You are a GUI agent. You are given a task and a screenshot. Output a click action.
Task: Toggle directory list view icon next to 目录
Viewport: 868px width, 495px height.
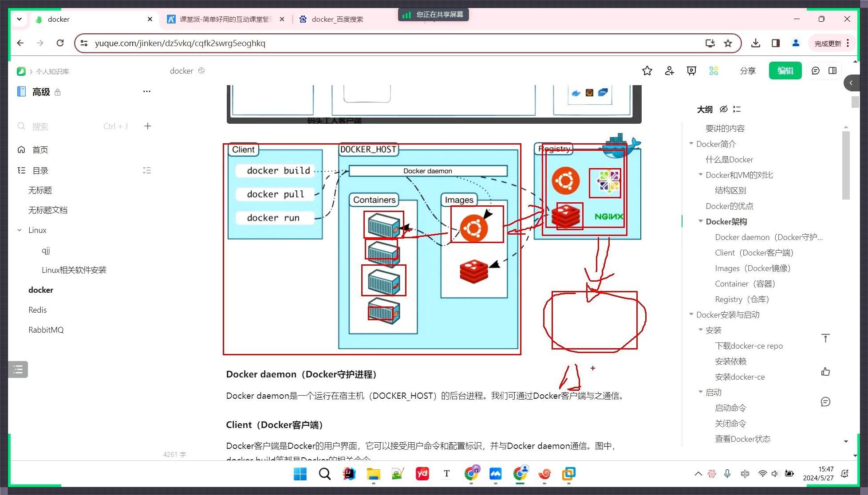click(x=147, y=170)
